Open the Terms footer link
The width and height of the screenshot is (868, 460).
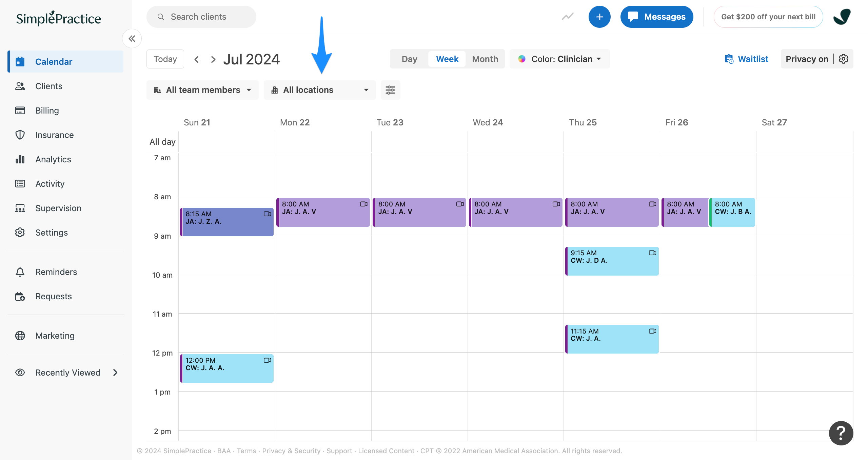[x=246, y=451]
